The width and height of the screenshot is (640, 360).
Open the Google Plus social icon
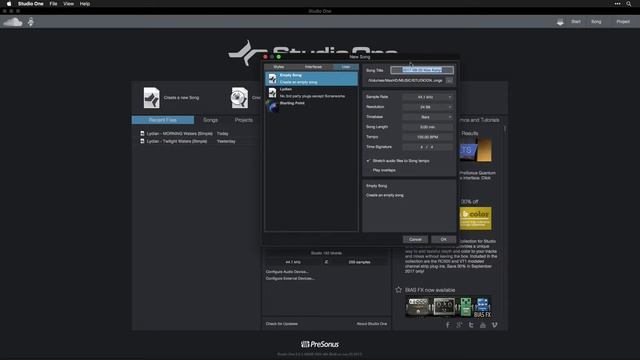coord(460,325)
